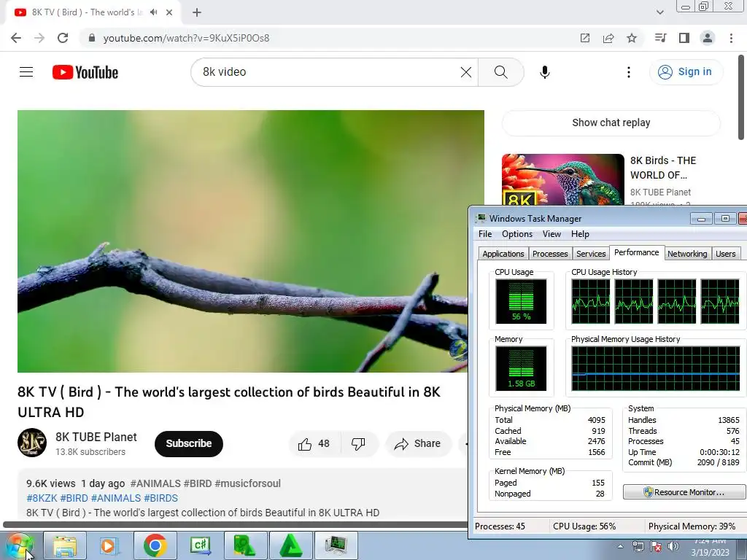Open the share-this-page icon in the address bar
The image size is (747, 560).
(608, 38)
